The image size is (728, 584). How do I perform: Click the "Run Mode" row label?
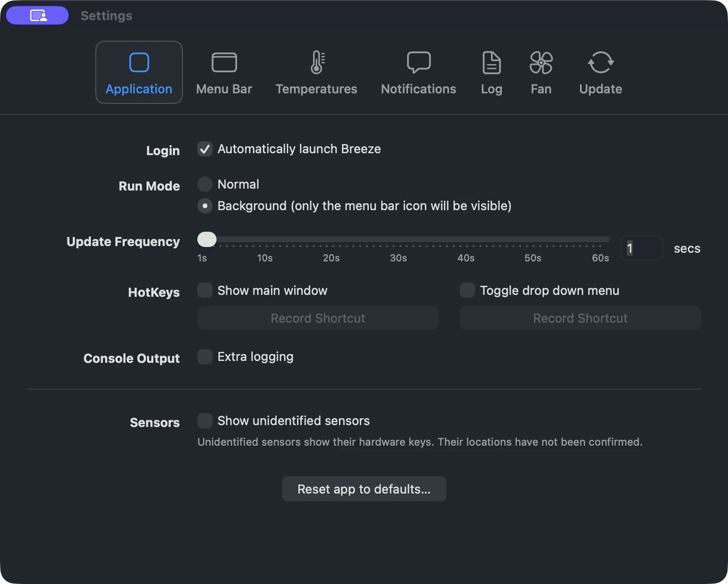click(149, 186)
